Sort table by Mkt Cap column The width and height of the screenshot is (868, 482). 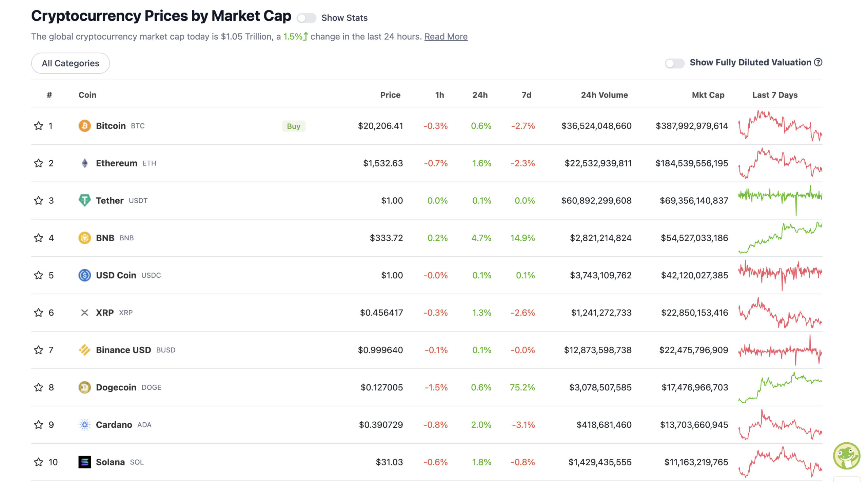(708, 95)
